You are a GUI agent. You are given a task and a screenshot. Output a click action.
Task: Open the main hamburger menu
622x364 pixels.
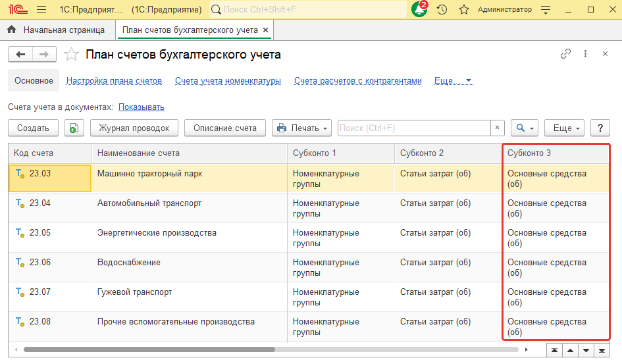[x=41, y=10]
